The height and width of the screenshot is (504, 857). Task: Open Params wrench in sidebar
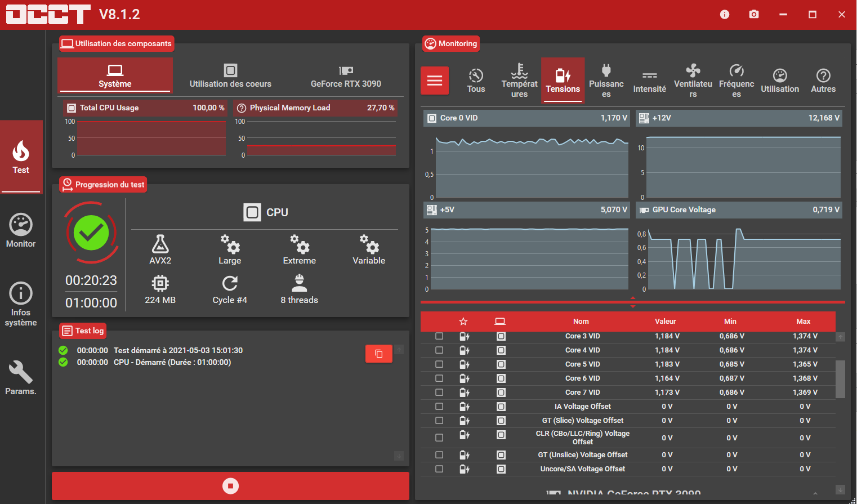[21, 378]
